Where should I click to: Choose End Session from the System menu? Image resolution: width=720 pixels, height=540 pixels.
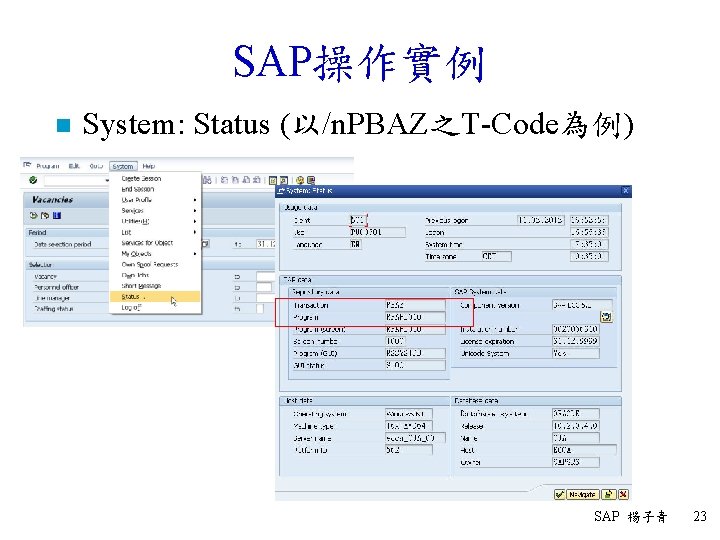point(155,189)
